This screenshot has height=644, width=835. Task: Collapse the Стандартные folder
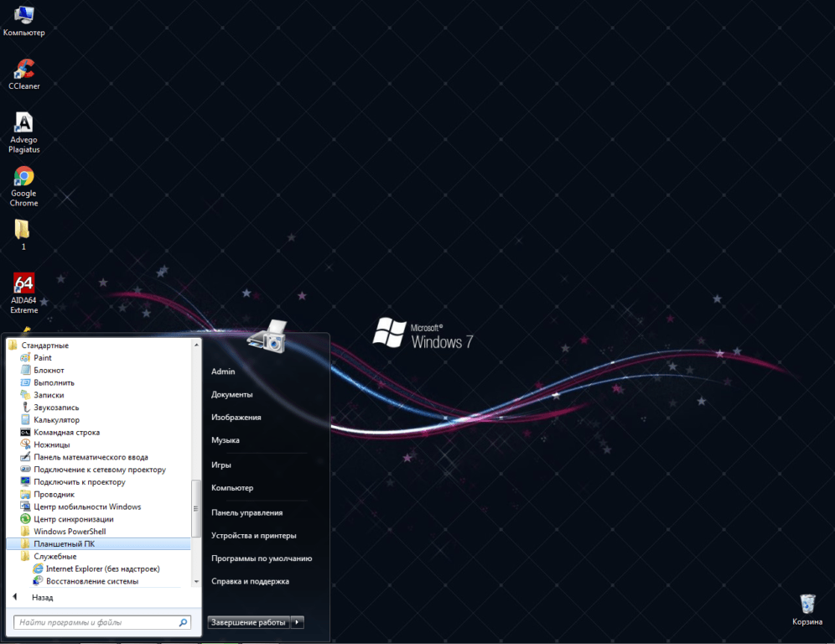tap(45, 345)
